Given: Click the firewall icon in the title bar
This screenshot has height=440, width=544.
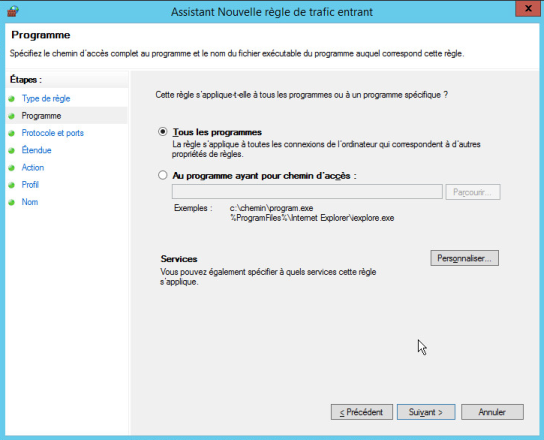Looking at the screenshot, I should (13, 11).
